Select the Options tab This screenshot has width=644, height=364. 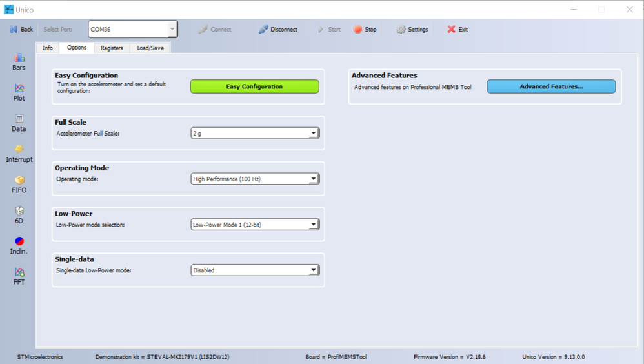(77, 48)
